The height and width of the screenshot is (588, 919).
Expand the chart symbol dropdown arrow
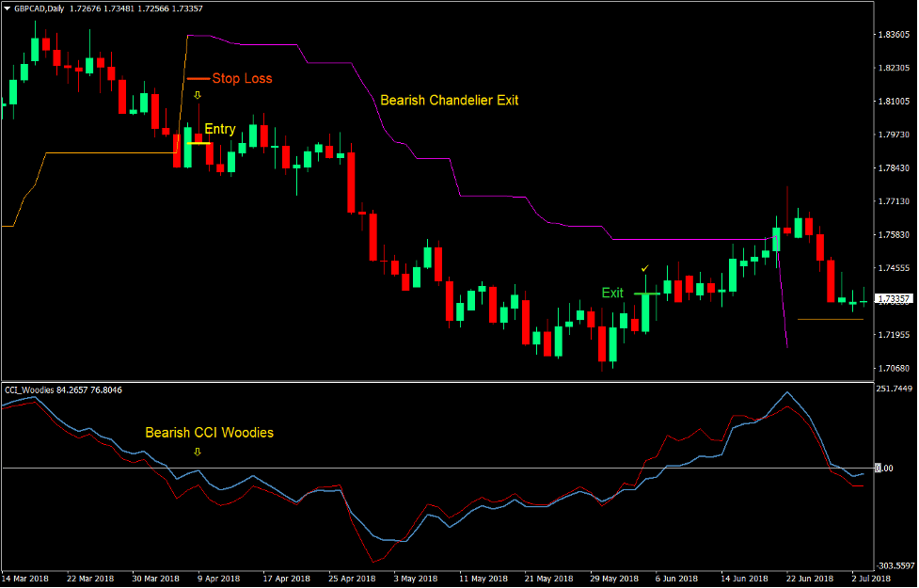tap(8, 8)
